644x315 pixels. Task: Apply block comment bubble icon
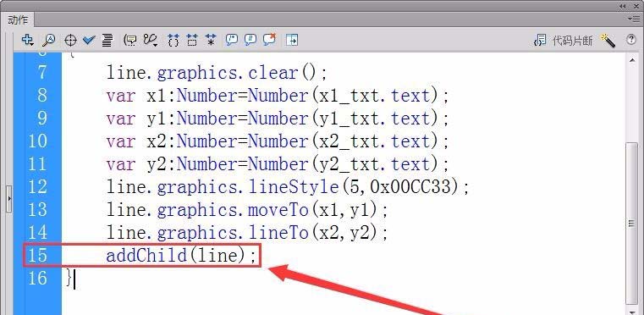(x=232, y=40)
